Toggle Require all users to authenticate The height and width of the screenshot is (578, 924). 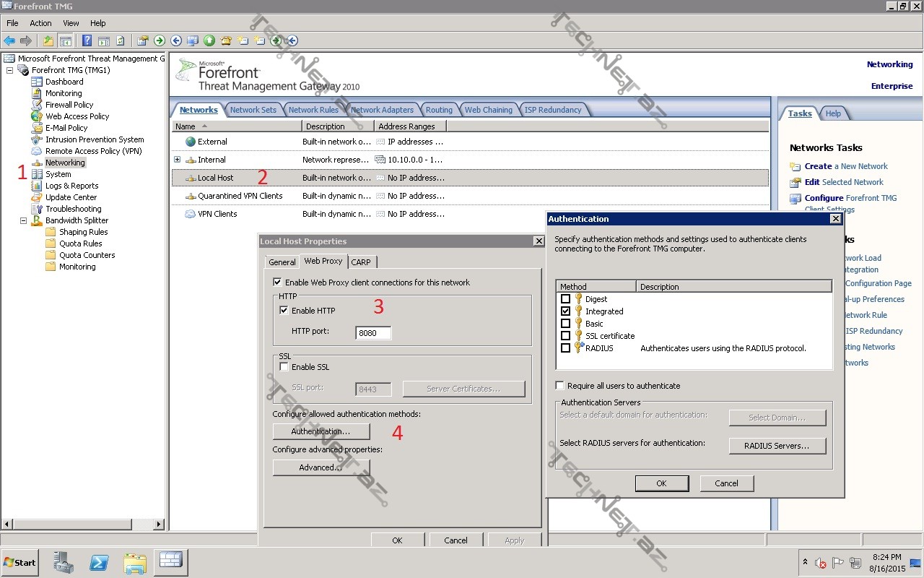click(560, 386)
